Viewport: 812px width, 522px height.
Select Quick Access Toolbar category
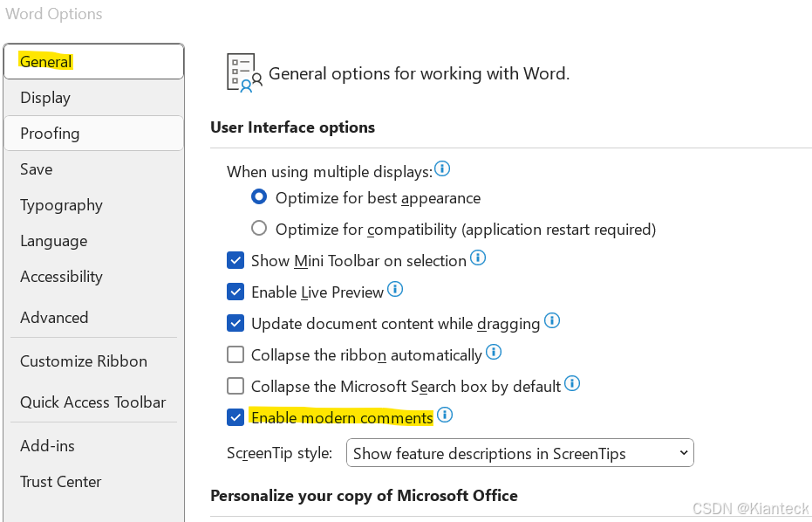click(x=93, y=402)
